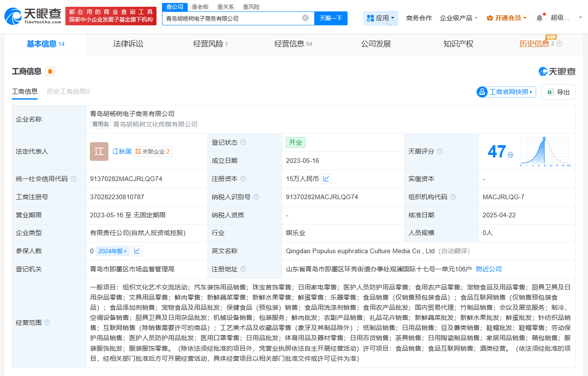Click the 天眼一下 search button
This screenshot has height=376, width=588.
331,18
